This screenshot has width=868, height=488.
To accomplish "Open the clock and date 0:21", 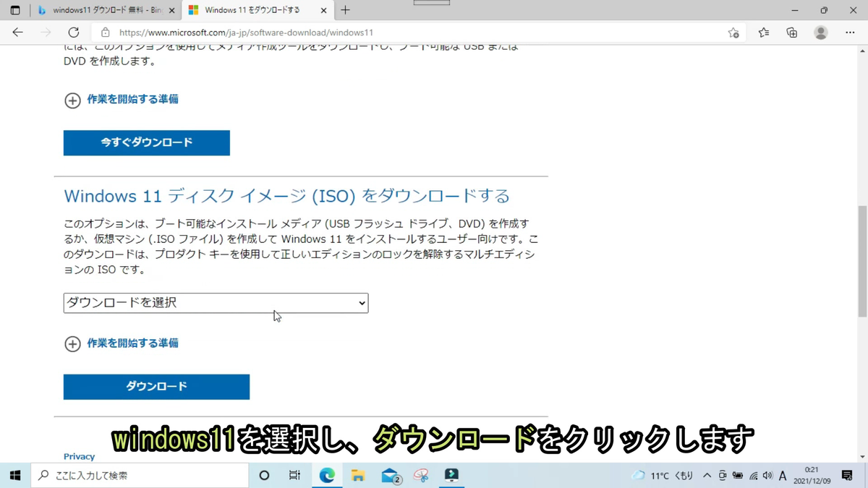I will click(x=812, y=476).
